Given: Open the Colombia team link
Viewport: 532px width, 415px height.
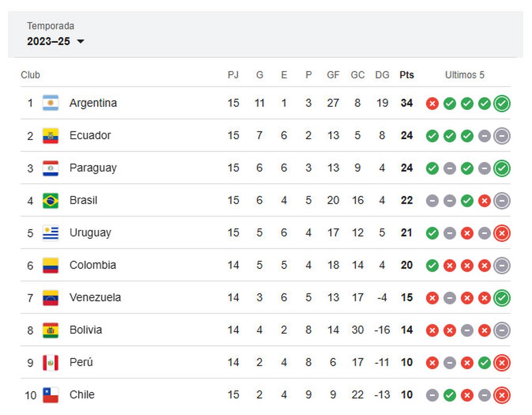Looking at the screenshot, I should click(x=93, y=265).
